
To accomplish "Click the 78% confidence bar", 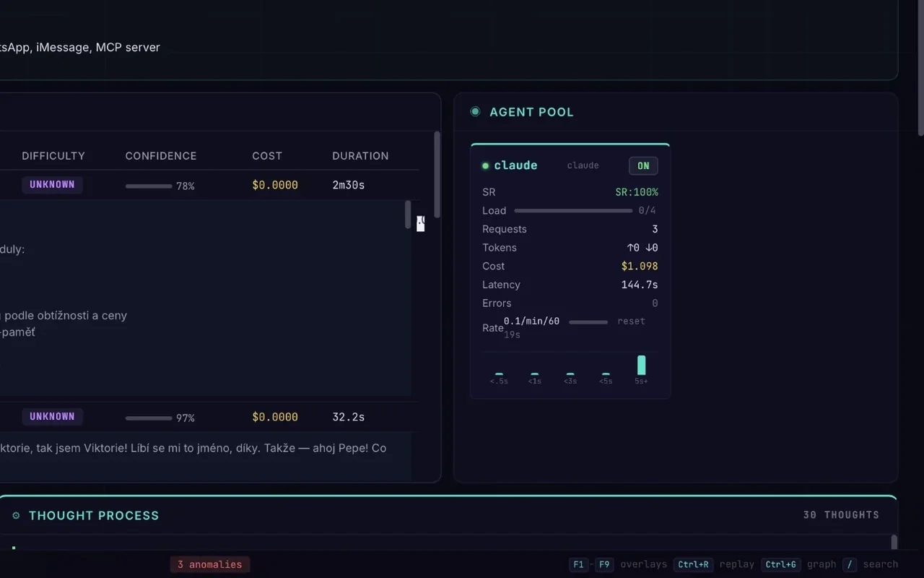I will tap(149, 186).
